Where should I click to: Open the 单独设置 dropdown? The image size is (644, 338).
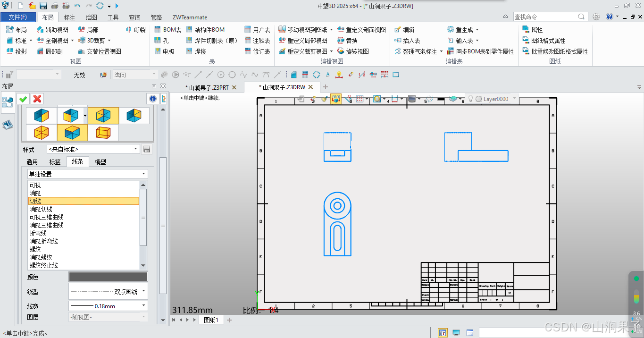pyautogui.click(x=87, y=174)
